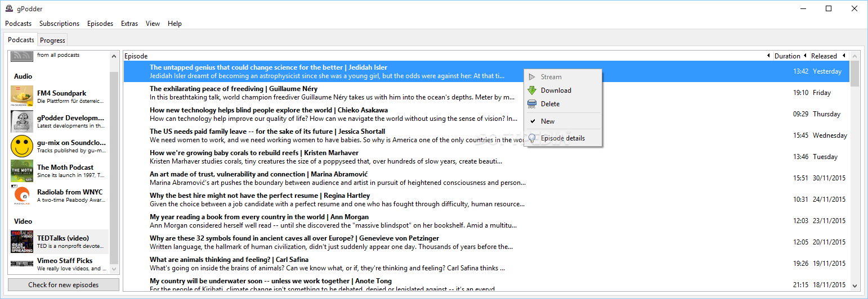Open the Extras menu
Viewport: 868px width, 299px height.
pyautogui.click(x=129, y=24)
